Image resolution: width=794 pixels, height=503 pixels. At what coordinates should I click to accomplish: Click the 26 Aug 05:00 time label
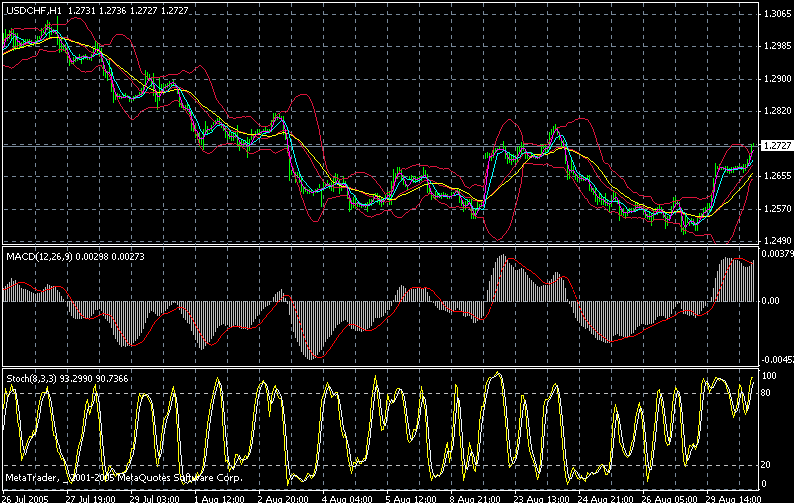[x=667, y=498]
